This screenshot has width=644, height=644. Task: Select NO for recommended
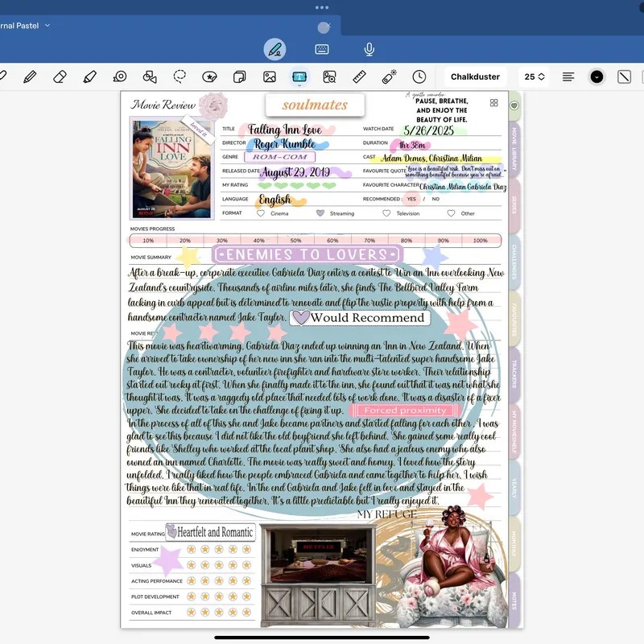click(x=436, y=199)
